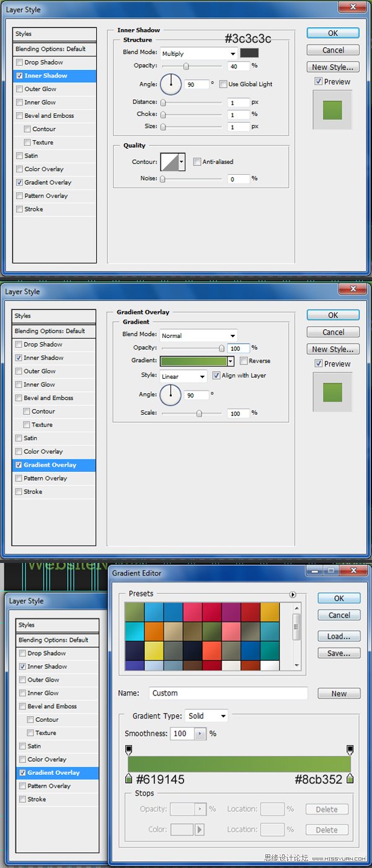Enable Satin in the bottom Layer Style dialog

[x=22, y=746]
